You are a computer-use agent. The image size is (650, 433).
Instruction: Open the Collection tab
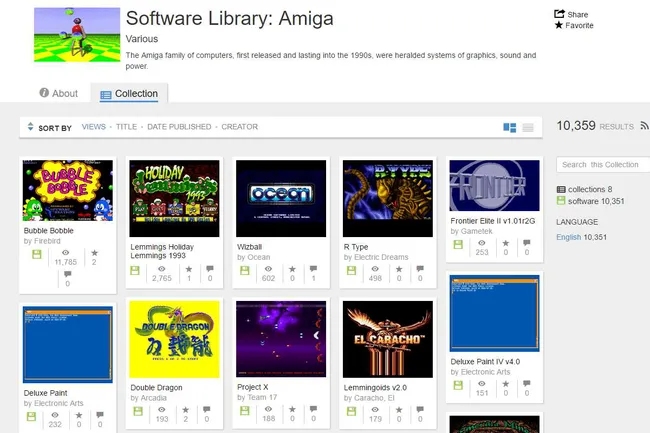(x=129, y=94)
